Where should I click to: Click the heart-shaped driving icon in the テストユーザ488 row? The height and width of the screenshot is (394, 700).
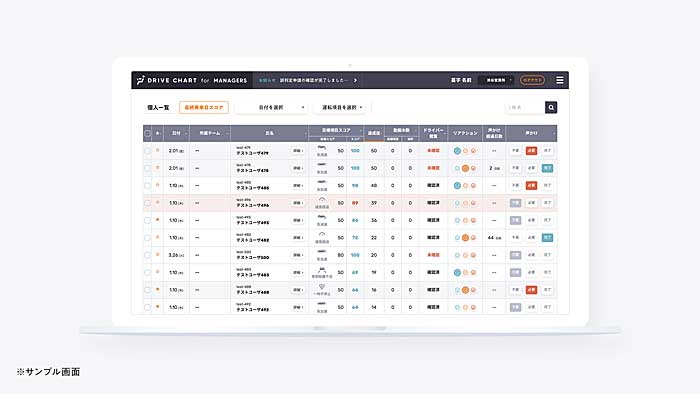(322, 287)
